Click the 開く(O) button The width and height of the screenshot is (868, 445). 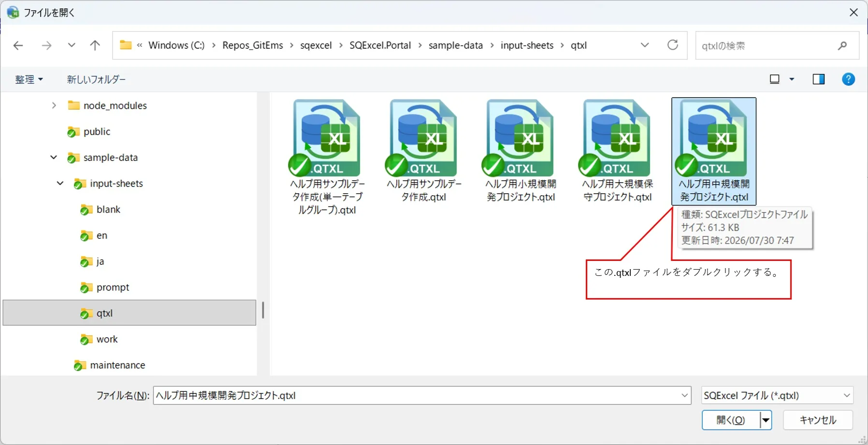click(731, 420)
